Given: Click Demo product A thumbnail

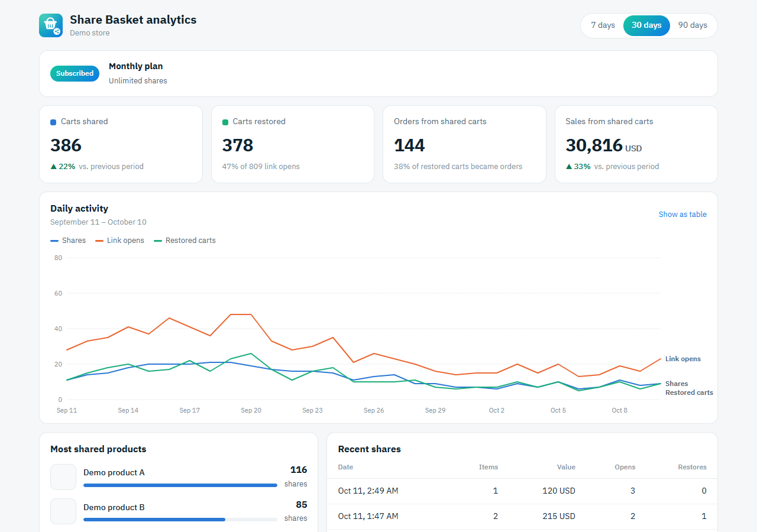Looking at the screenshot, I should point(63,477).
